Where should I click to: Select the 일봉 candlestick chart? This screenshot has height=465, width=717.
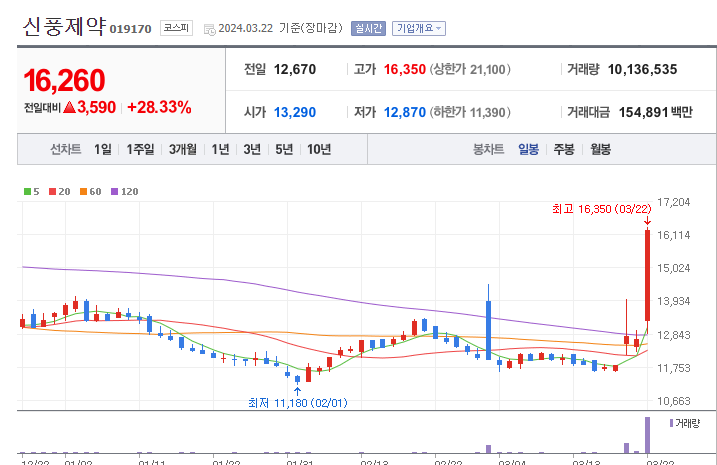[528, 149]
